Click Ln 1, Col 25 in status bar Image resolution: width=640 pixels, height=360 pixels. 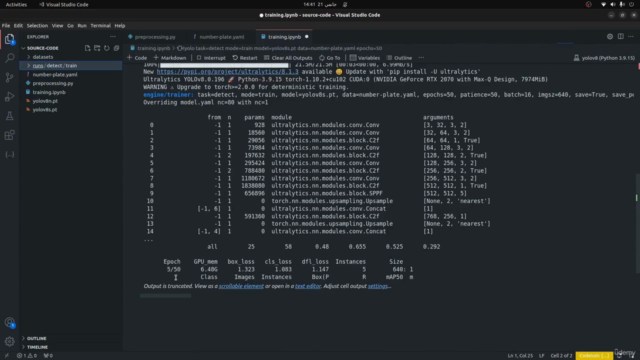tap(520, 356)
